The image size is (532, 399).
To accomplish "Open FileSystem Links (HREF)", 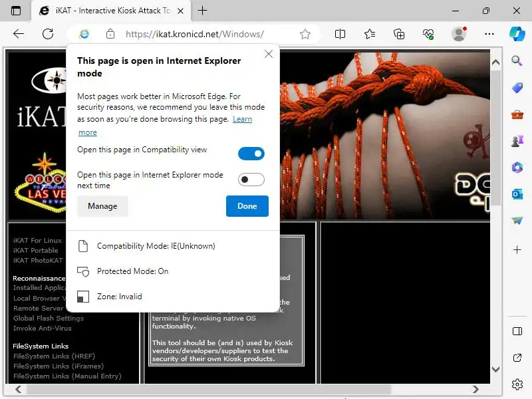I will pos(54,356).
